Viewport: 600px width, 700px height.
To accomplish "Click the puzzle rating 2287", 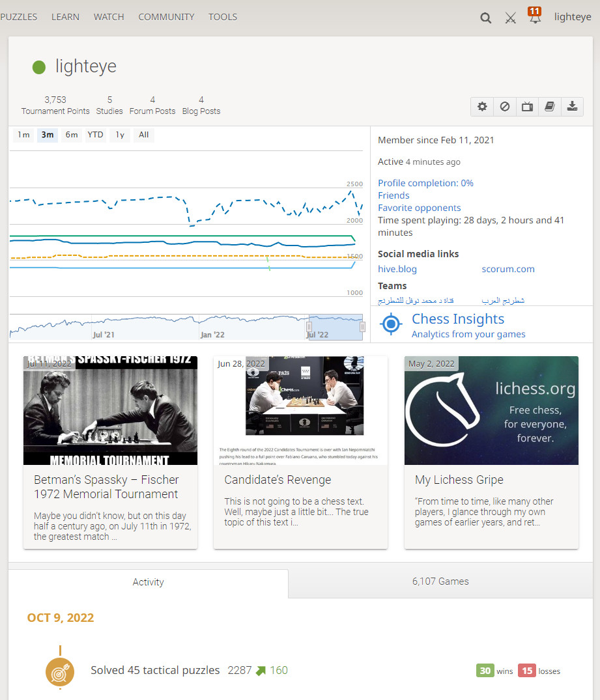I will [x=240, y=671].
